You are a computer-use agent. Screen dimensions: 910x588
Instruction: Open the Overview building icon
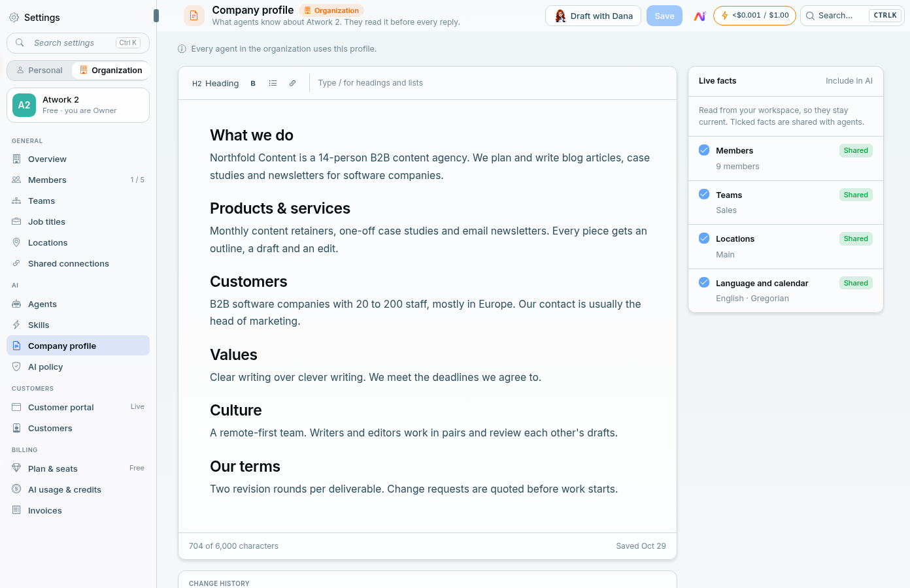[x=16, y=159]
